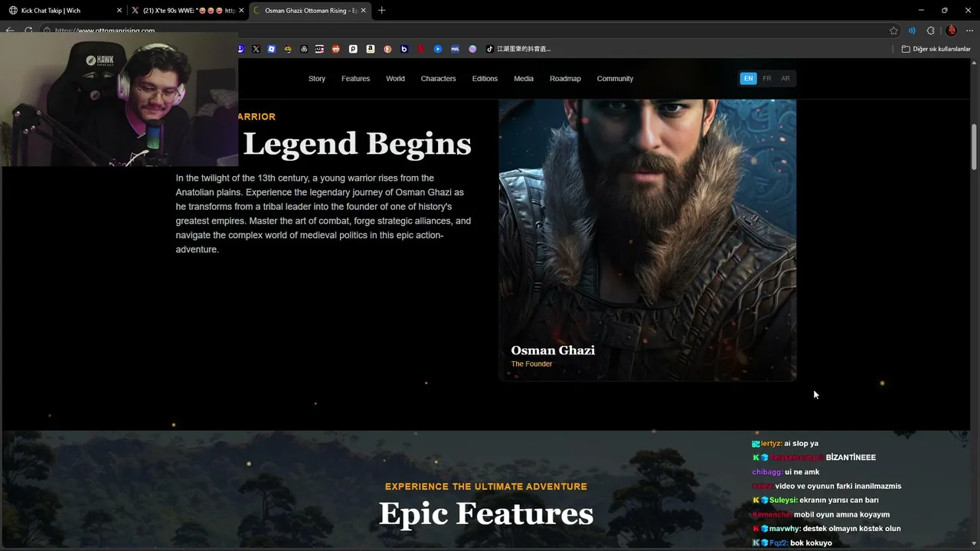Open the X (Twitter) bookmark icon
980x551 pixels.
coord(256,49)
